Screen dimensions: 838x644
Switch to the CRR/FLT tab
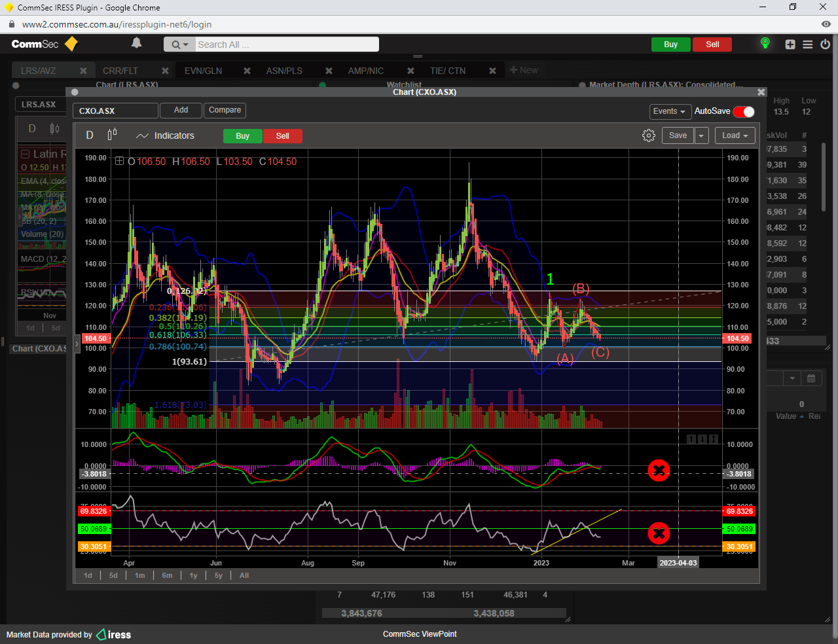[x=120, y=71]
